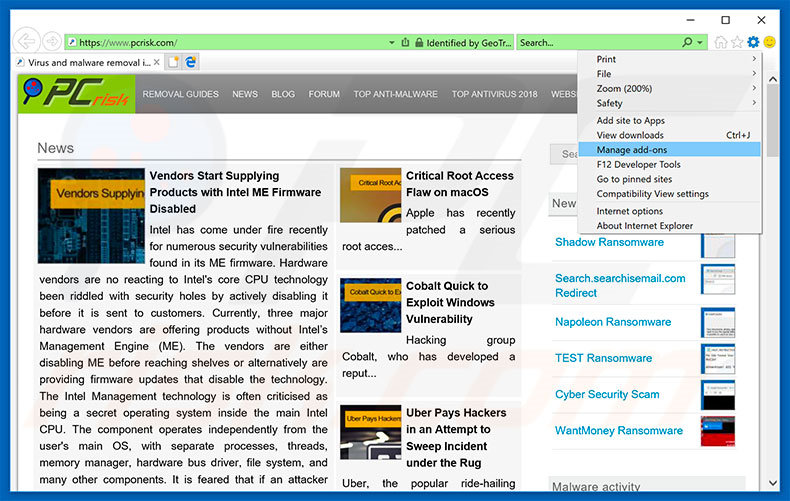Expand the File submenu

click(670, 74)
